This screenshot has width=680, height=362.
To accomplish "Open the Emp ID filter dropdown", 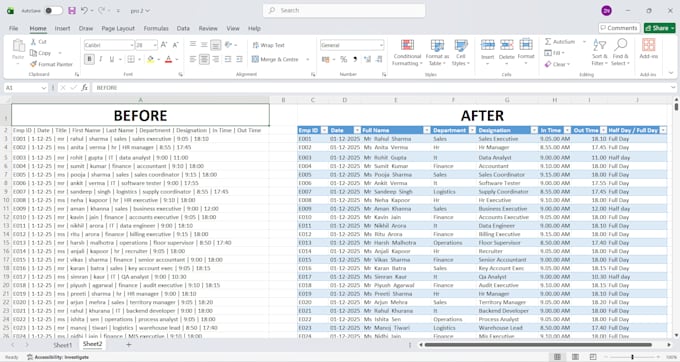I will coord(324,130).
